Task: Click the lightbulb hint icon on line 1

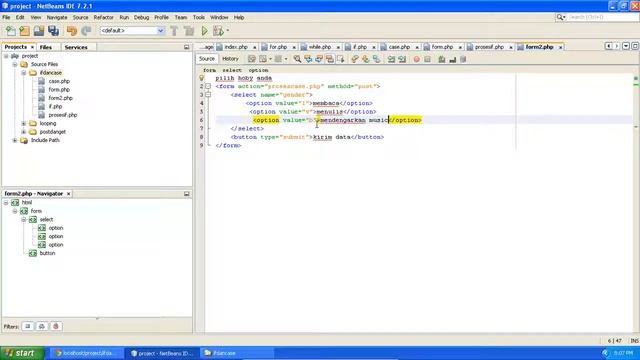Action: pyautogui.click(x=202, y=78)
